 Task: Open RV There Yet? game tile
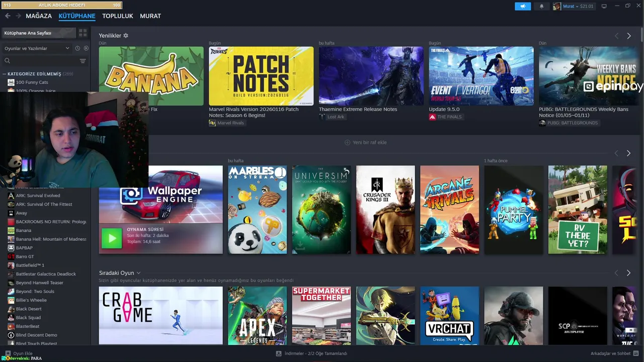click(578, 210)
